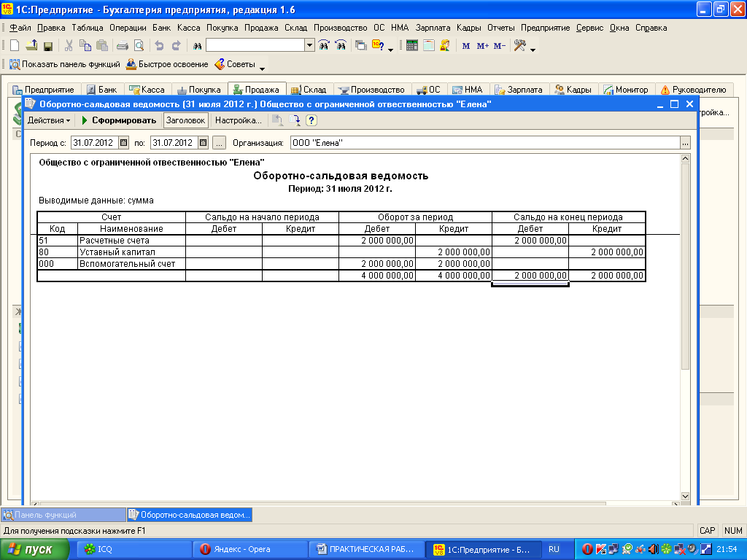The height and width of the screenshot is (560, 747).
Task: Click the Save floppy disk icon
Action: click(x=47, y=46)
